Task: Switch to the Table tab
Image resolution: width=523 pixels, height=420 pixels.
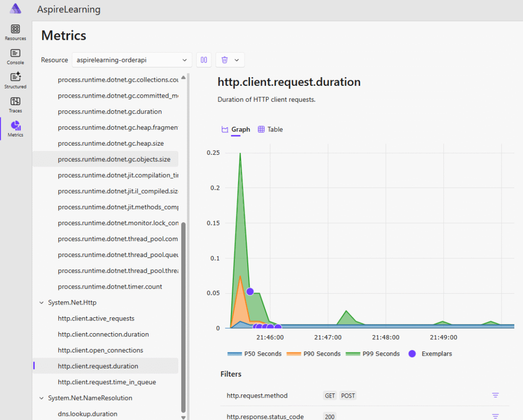Action: 271,129
